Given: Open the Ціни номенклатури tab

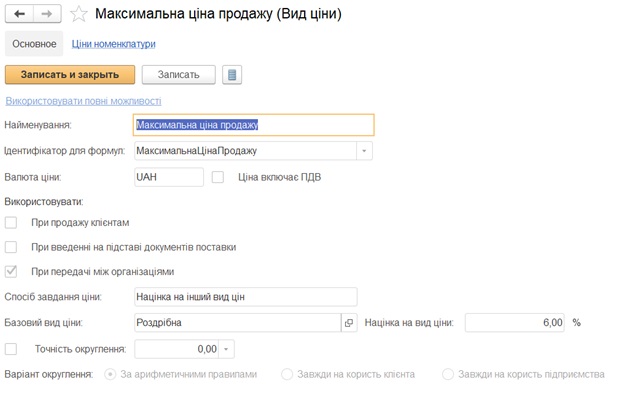Looking at the screenshot, I should point(113,44).
